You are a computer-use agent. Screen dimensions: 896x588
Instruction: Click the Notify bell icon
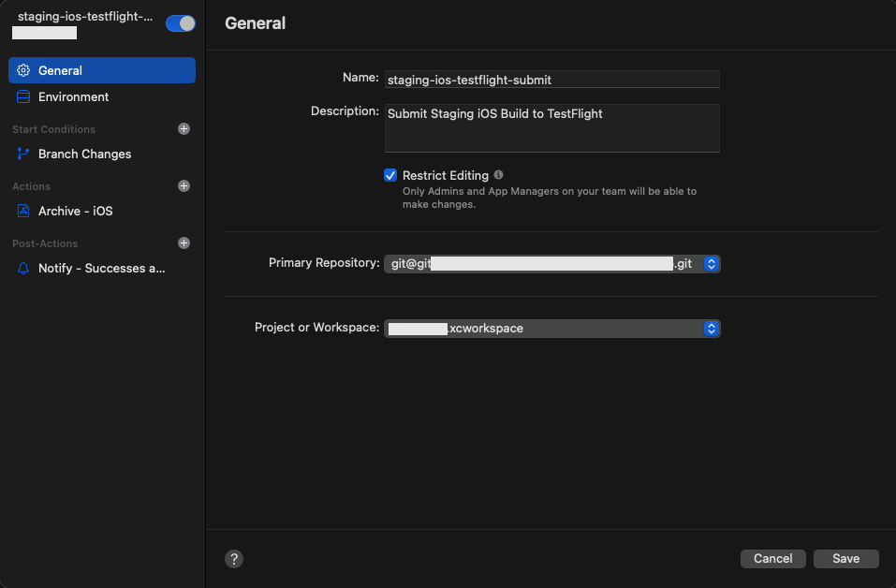click(x=23, y=268)
